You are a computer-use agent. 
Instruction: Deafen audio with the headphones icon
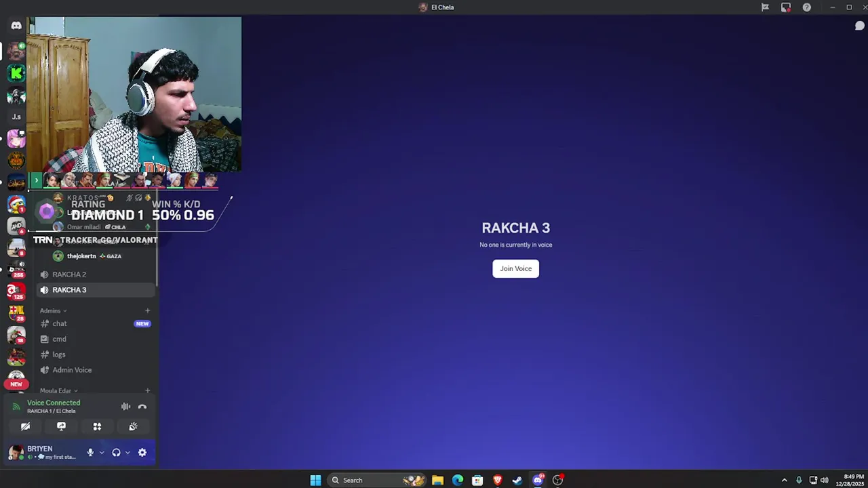pos(116,453)
